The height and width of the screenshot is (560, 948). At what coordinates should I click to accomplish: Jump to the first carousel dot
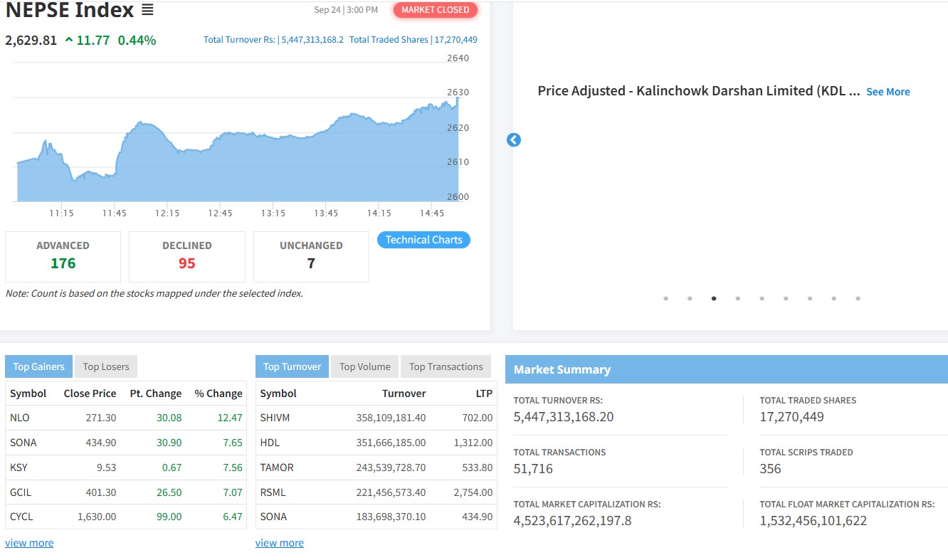665,299
